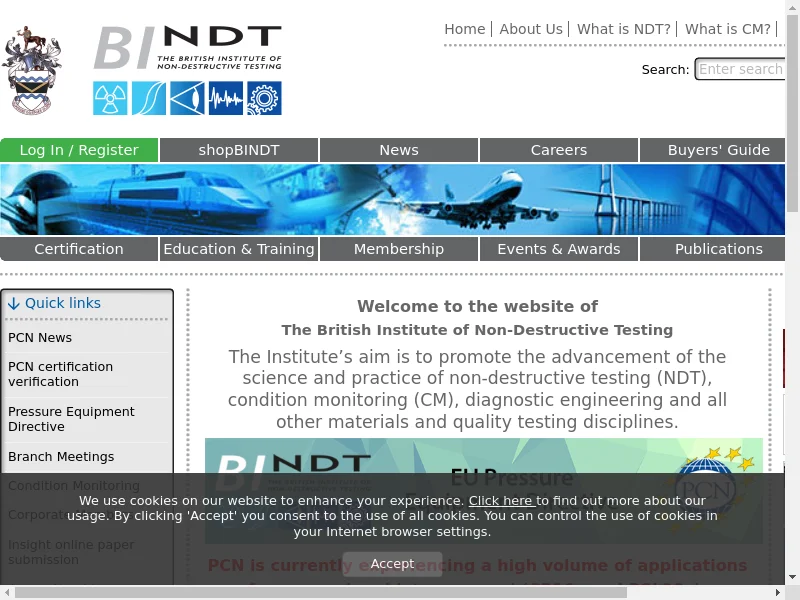This screenshot has height=600, width=800.
Task: Click the Quick links heading
Action: point(63,303)
